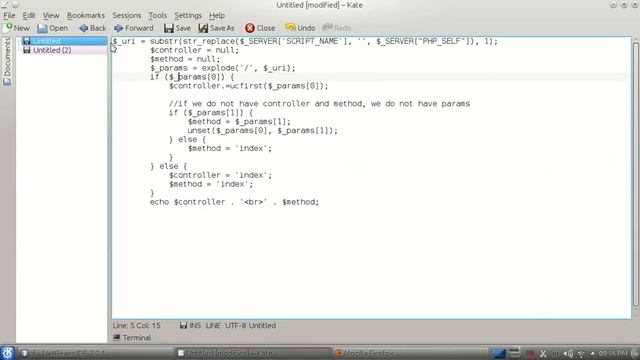The height and width of the screenshot is (360, 640).
Task: Click in the editor on the echo $controller line
Action: (x=234, y=202)
